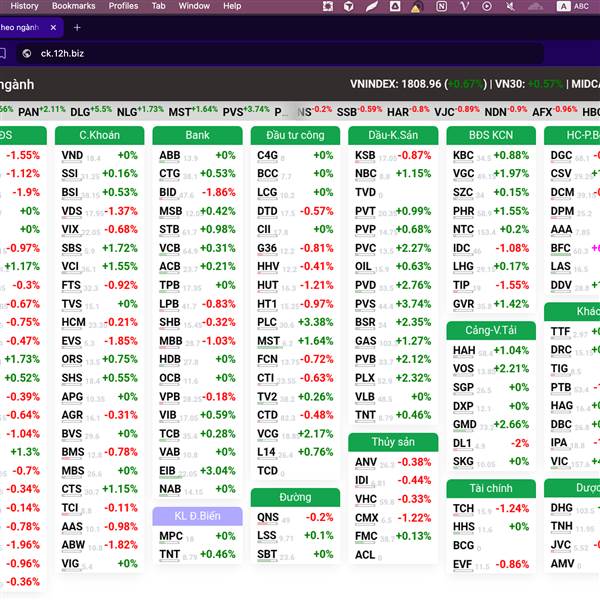Select VCG stock row
600x600 pixels.
[295, 434]
